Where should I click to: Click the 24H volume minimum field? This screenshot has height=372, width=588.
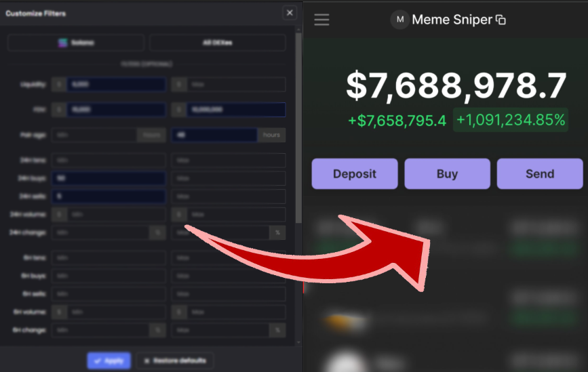click(x=116, y=215)
